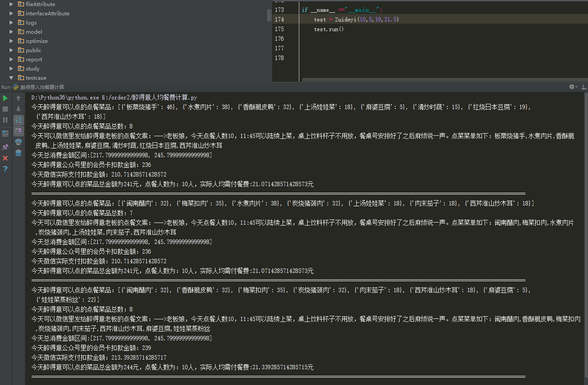Click the folder icon of testcase
Viewport: 588px width, 385px height.
(21, 78)
